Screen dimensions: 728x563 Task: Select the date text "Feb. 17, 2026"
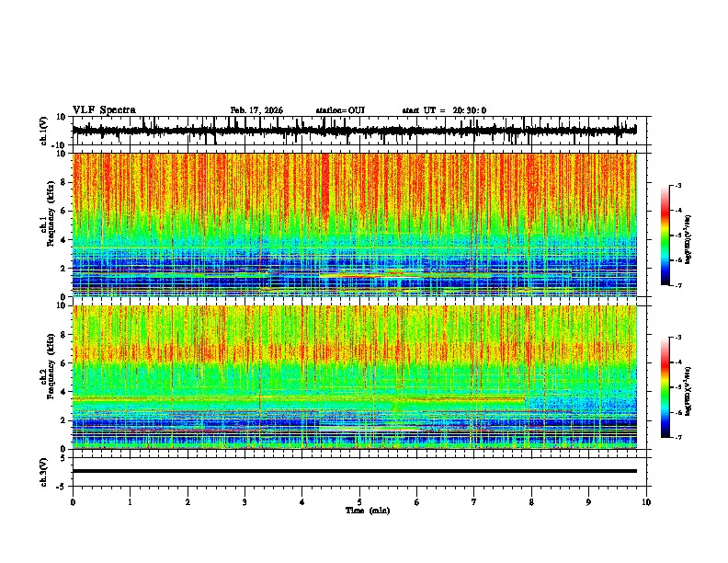[x=256, y=110]
